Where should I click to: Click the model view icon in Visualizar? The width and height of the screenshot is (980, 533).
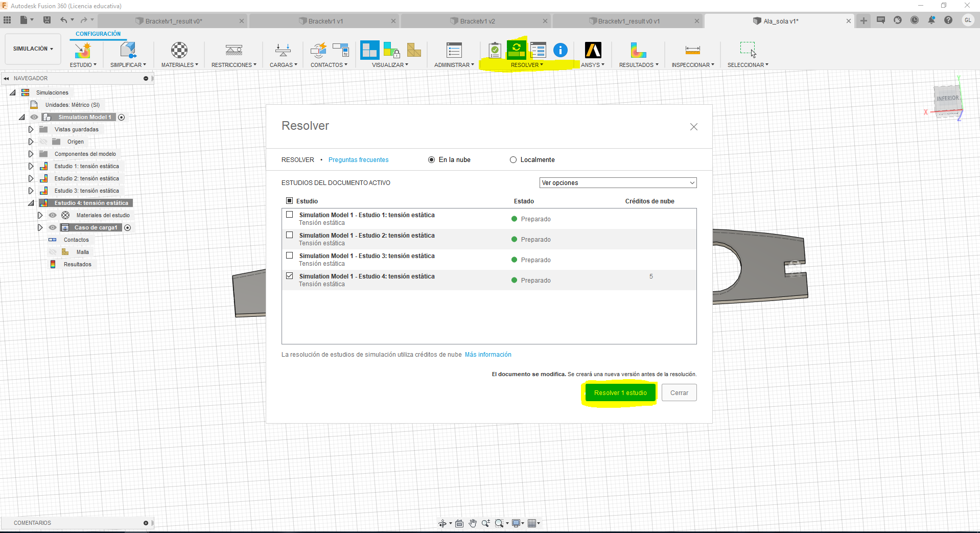click(x=369, y=50)
